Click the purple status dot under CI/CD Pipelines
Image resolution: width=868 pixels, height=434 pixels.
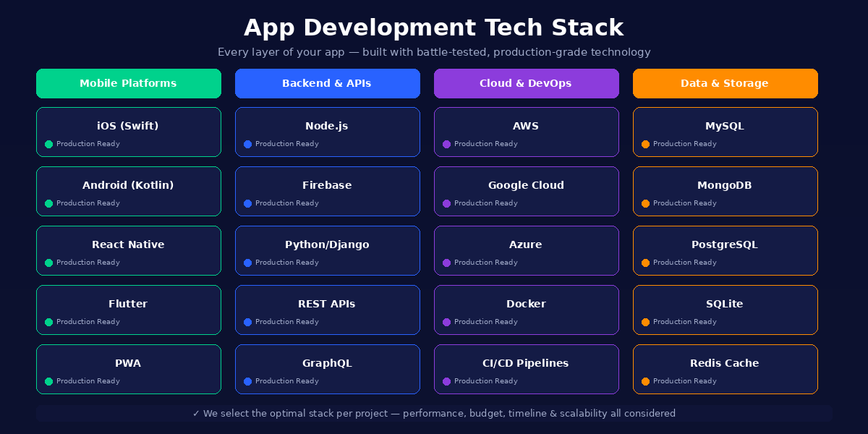447,381
